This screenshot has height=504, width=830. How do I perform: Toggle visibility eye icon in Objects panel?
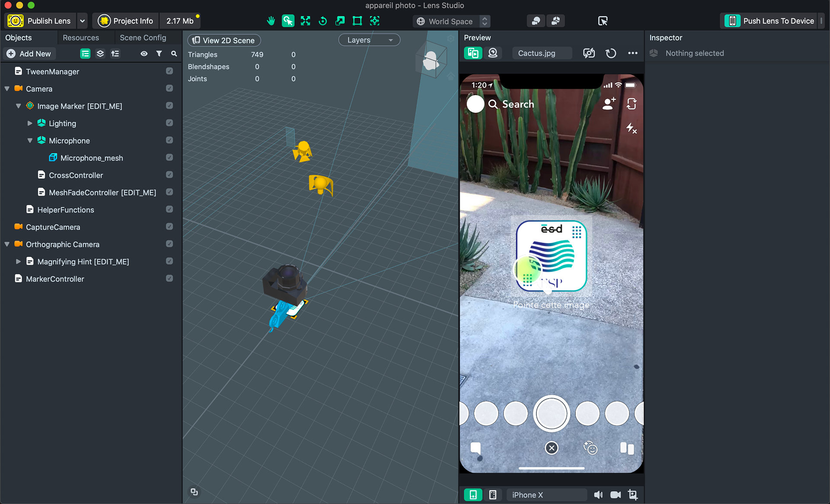click(144, 54)
